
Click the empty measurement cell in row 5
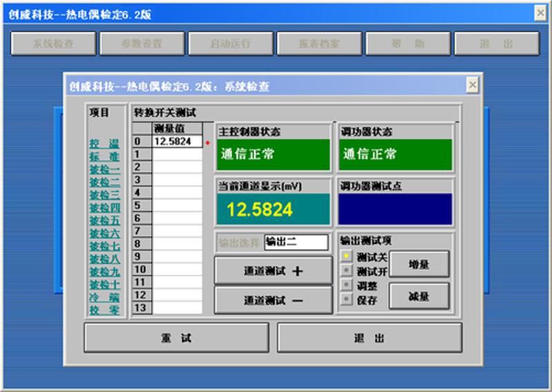coord(177,205)
